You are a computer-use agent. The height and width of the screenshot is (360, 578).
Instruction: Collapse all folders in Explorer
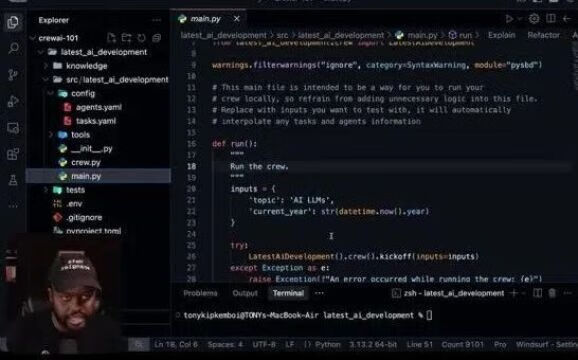[x=157, y=38]
